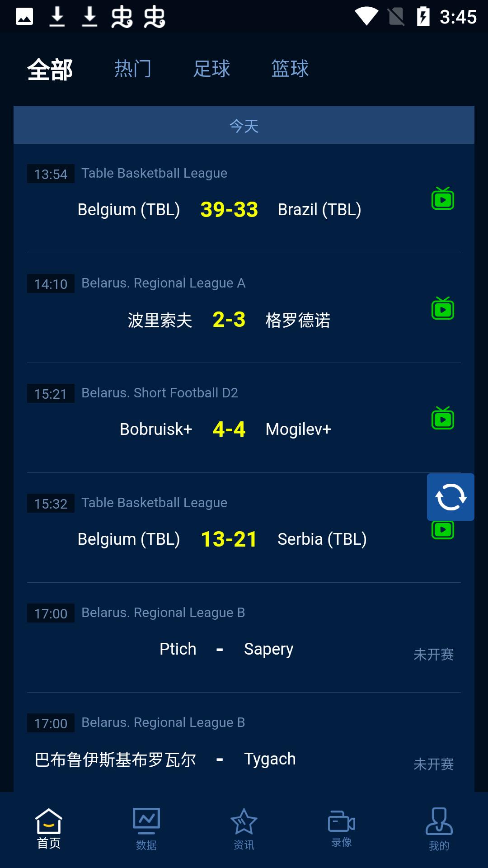The image size is (488, 868).
Task: Switch to the 足球 football tab
Action: pyautogui.click(x=211, y=69)
